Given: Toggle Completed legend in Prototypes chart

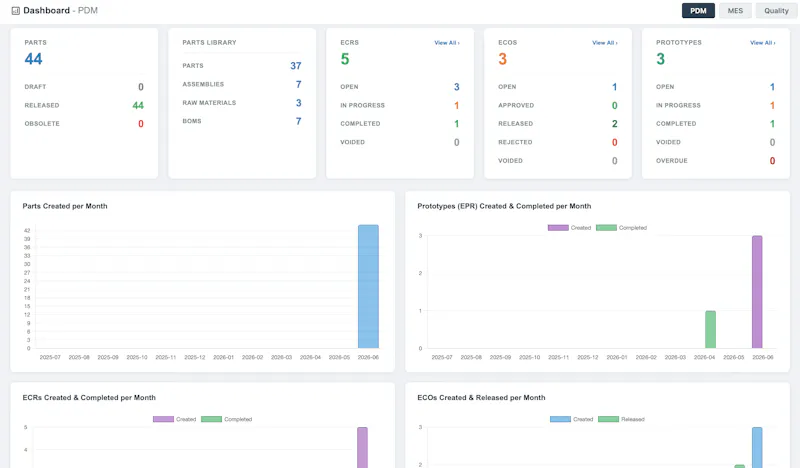Looking at the screenshot, I should click(x=621, y=228).
